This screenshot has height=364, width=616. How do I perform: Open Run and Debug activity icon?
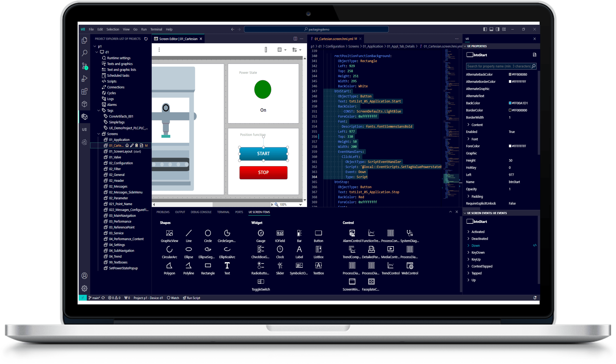84,79
